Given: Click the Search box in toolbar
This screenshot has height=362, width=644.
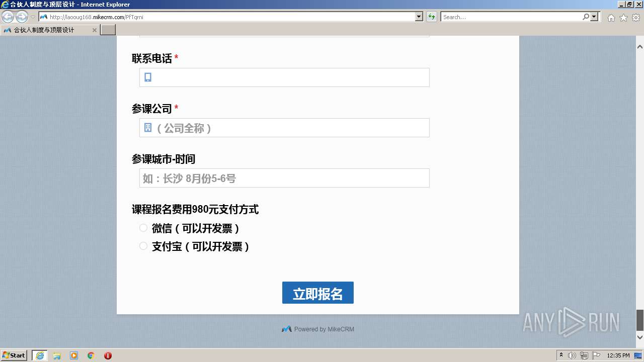Looking at the screenshot, I should pyautogui.click(x=511, y=17).
